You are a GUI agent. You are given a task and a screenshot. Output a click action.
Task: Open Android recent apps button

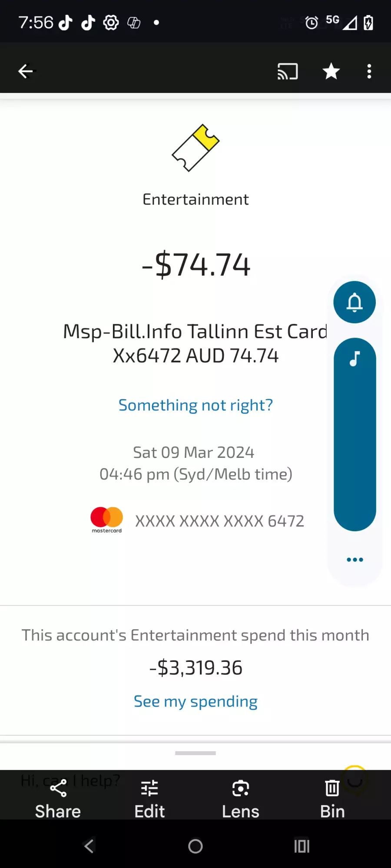pyautogui.click(x=302, y=846)
